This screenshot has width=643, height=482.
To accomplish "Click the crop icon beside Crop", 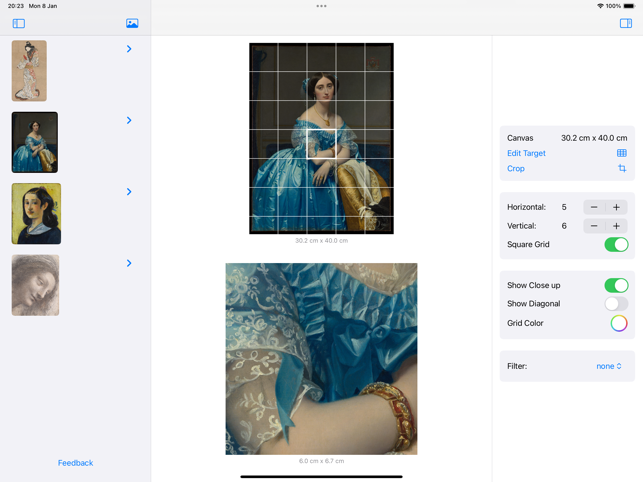I will [622, 168].
